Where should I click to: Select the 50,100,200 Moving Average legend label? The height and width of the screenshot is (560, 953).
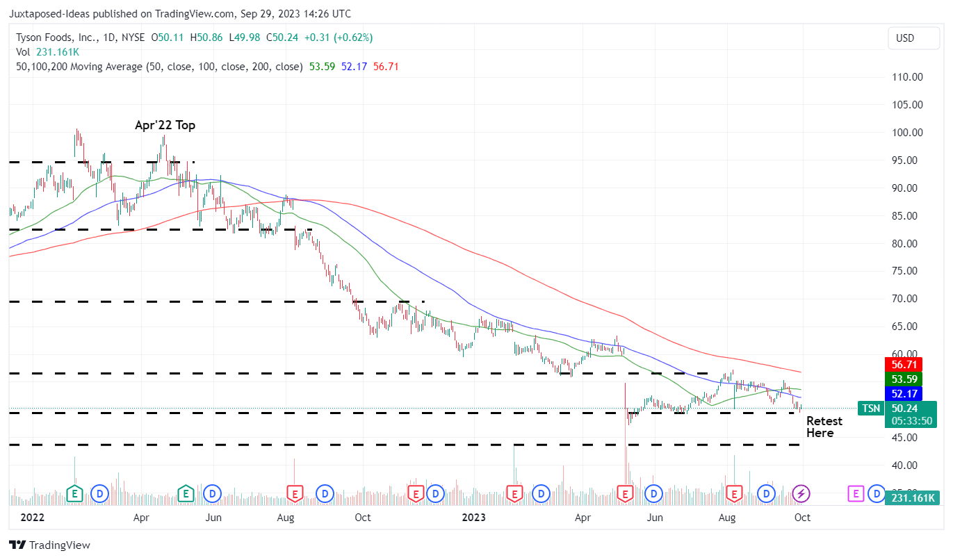159,67
